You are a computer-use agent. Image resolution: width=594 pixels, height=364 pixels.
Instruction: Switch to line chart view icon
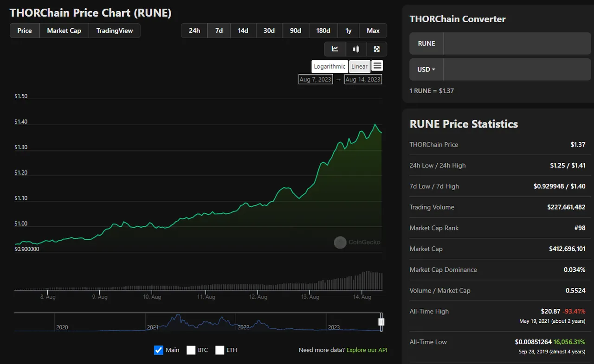335,49
